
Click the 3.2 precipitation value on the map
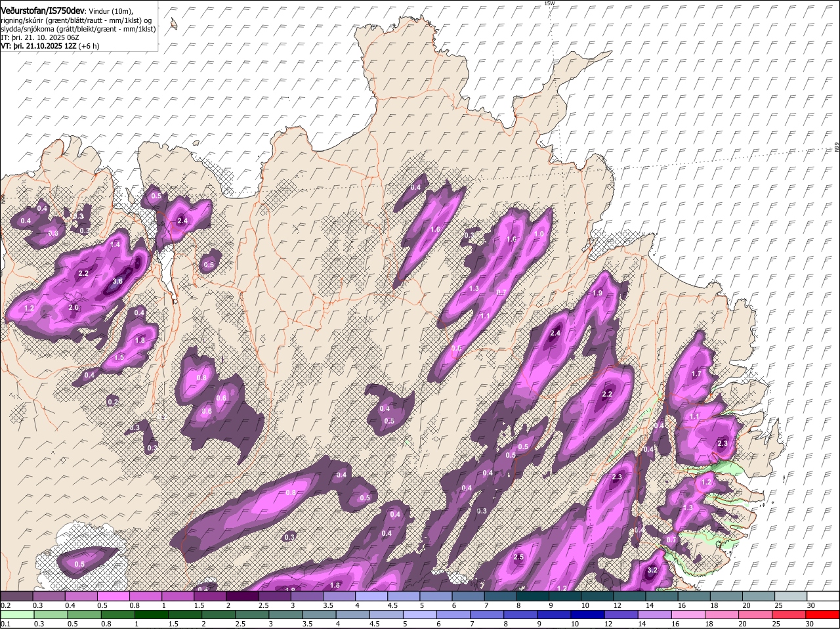pyautogui.click(x=652, y=571)
